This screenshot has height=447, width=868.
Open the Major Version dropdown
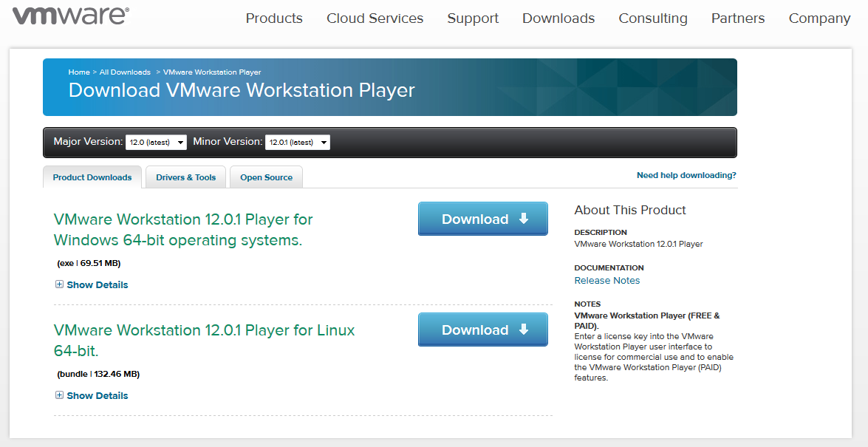click(x=156, y=143)
